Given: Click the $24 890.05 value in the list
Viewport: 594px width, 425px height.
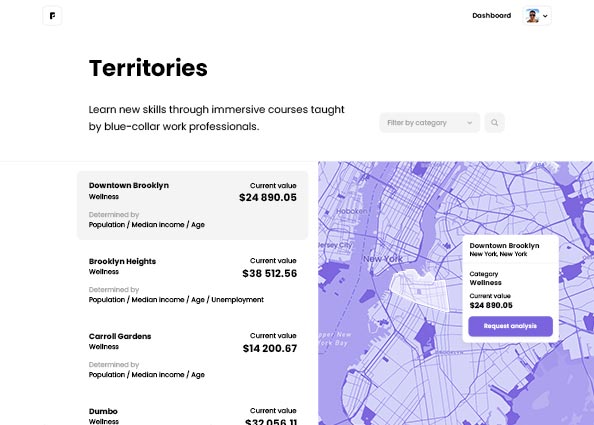Looking at the screenshot, I should coord(268,197).
